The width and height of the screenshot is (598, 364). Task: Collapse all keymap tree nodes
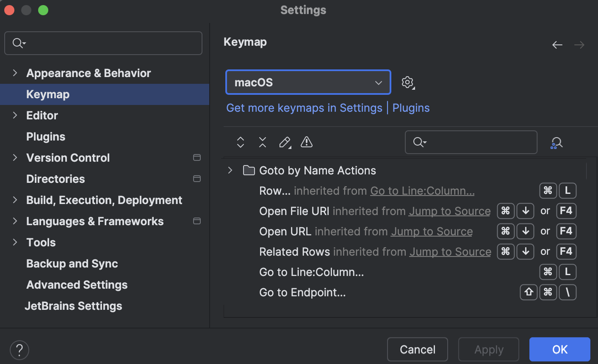[x=262, y=142]
